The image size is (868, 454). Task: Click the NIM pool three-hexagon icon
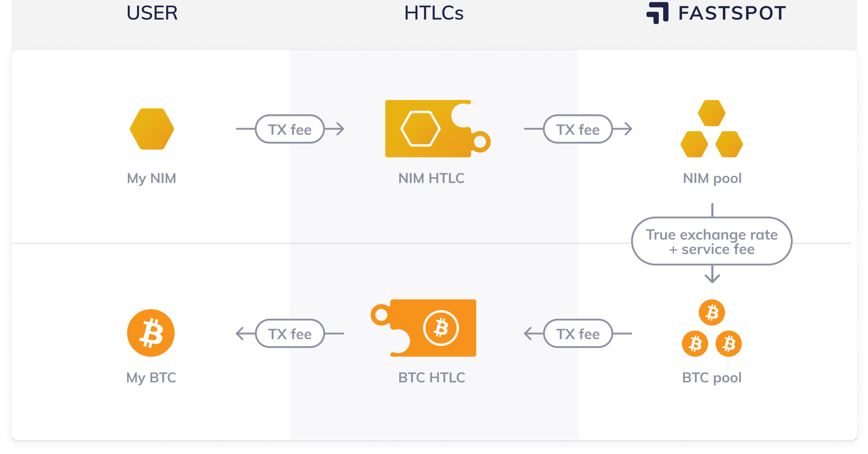[712, 129]
